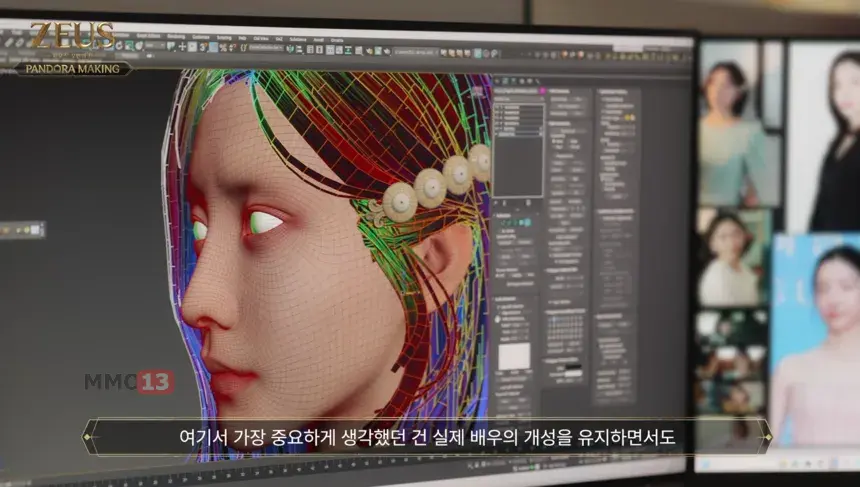Toggle the Angle Snap button

pyautogui.click(x=213, y=47)
